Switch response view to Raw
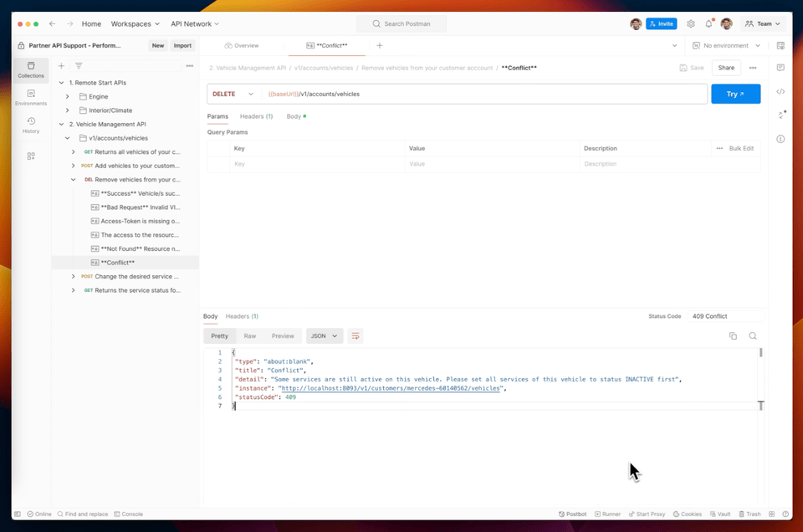803x532 pixels. click(250, 336)
